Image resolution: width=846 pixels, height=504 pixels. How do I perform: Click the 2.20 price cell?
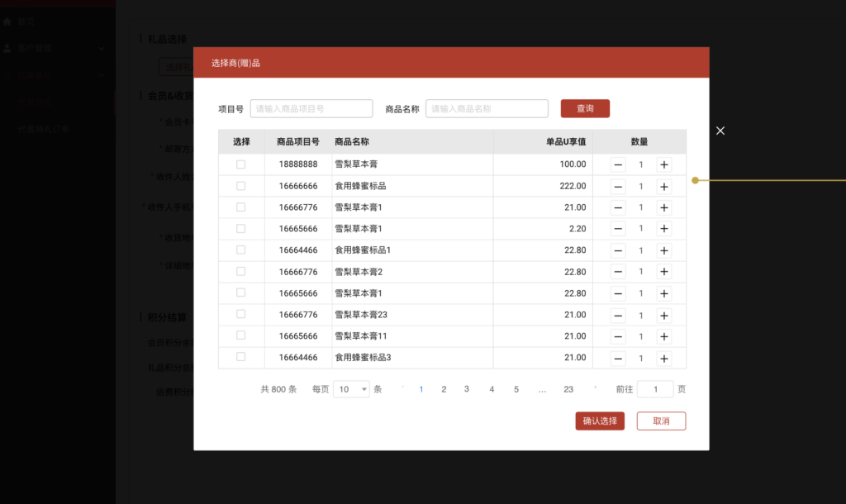pyautogui.click(x=577, y=229)
